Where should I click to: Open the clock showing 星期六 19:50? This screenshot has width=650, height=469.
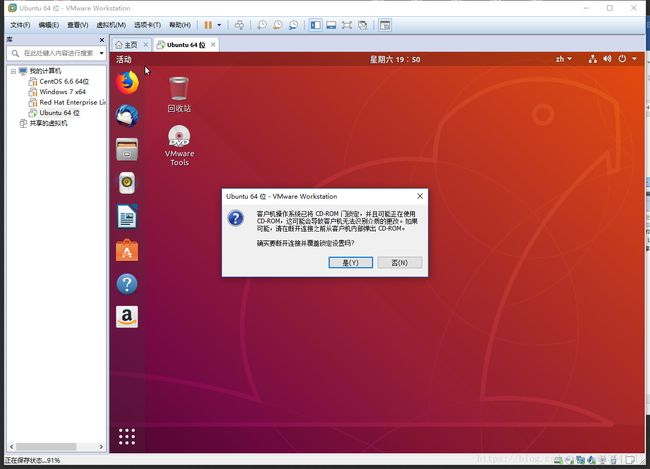pos(395,60)
